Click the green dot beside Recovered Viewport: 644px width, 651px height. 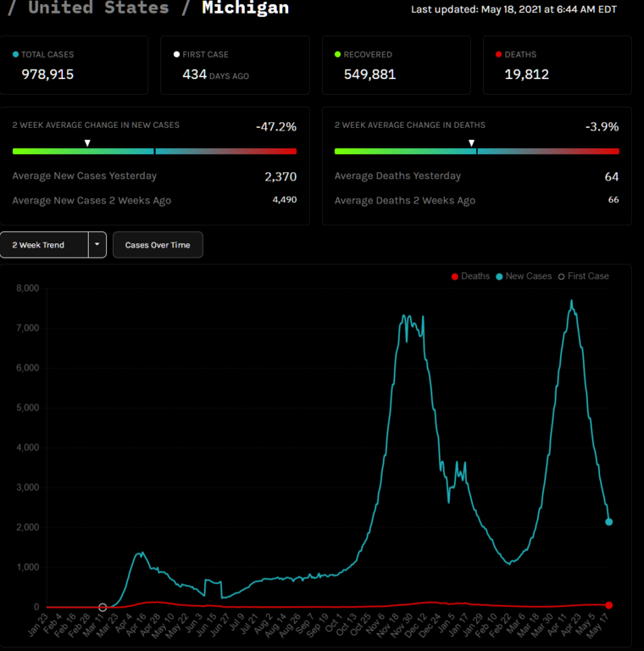(338, 55)
